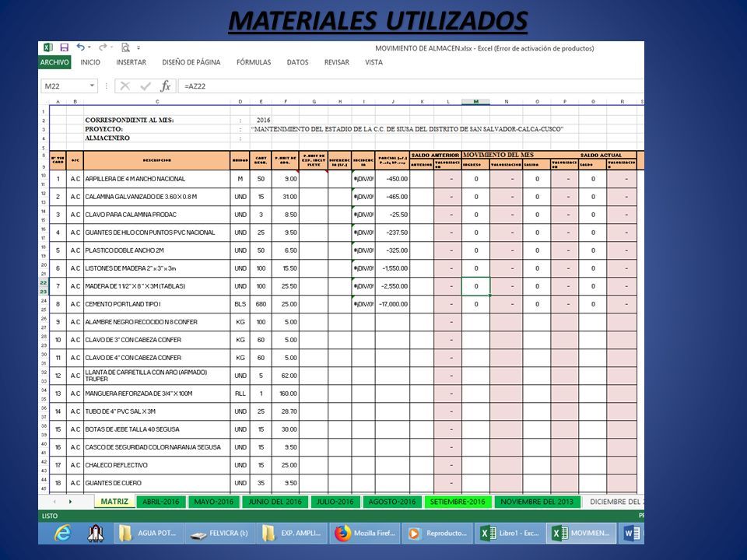Click the 160.00 unit price cell

coord(286,394)
